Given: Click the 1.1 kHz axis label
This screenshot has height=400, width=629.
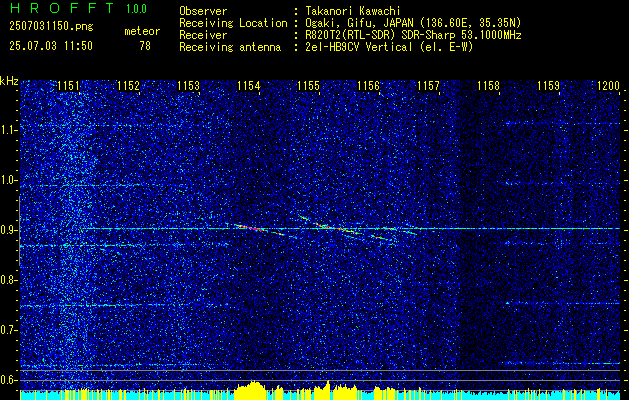Looking at the screenshot, I should click(x=9, y=130).
